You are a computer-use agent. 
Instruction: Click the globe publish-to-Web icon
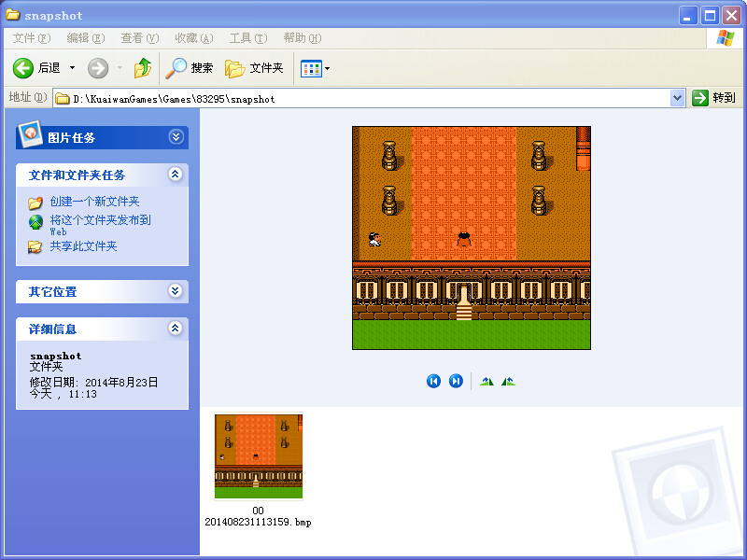pos(35,222)
